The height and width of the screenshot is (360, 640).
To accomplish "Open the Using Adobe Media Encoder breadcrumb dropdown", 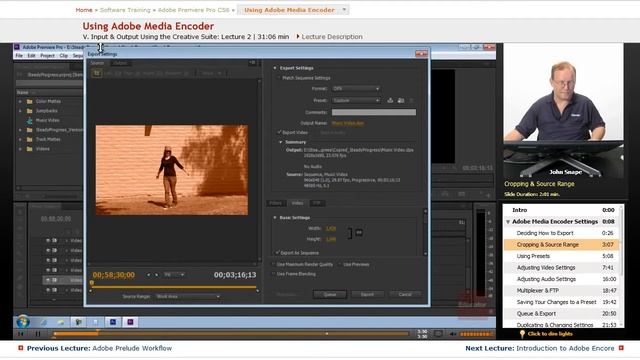I will point(344,10).
